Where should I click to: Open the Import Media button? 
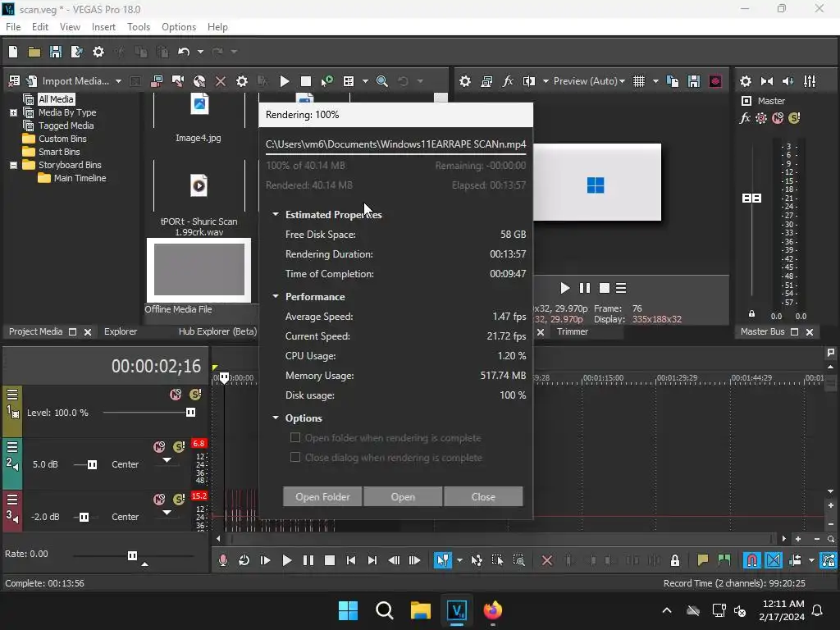pos(75,81)
